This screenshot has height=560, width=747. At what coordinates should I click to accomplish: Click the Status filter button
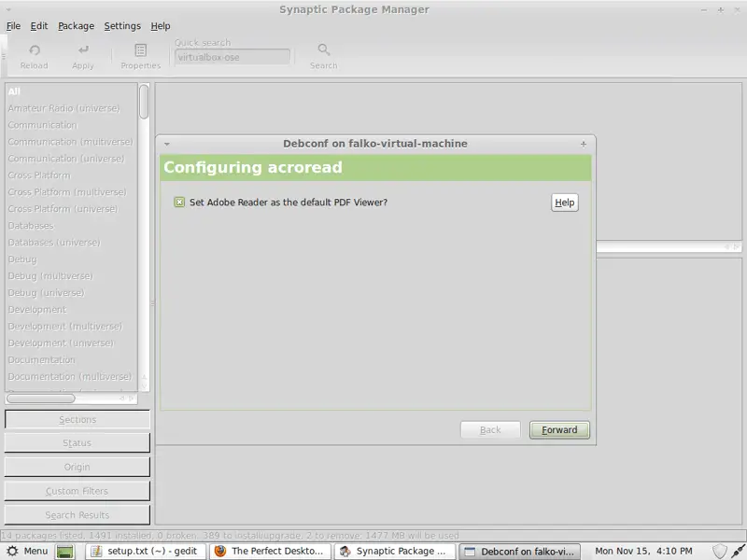pyautogui.click(x=78, y=442)
